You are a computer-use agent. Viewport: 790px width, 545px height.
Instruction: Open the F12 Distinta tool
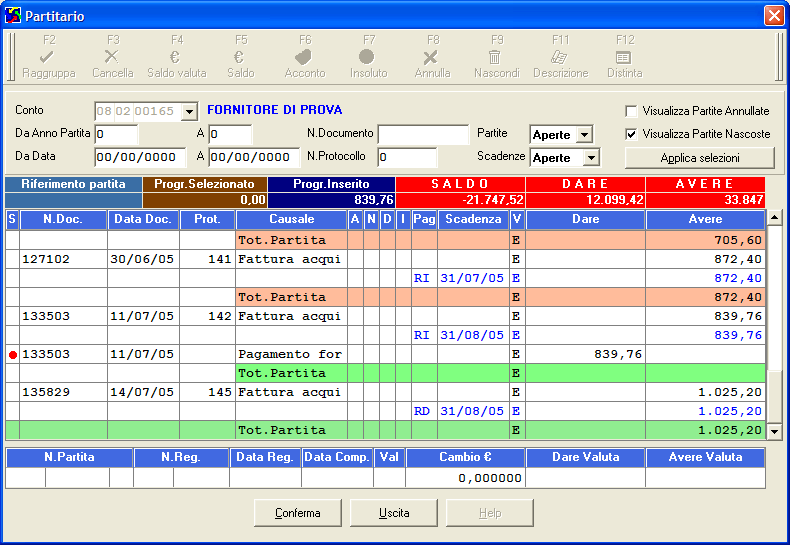click(623, 57)
